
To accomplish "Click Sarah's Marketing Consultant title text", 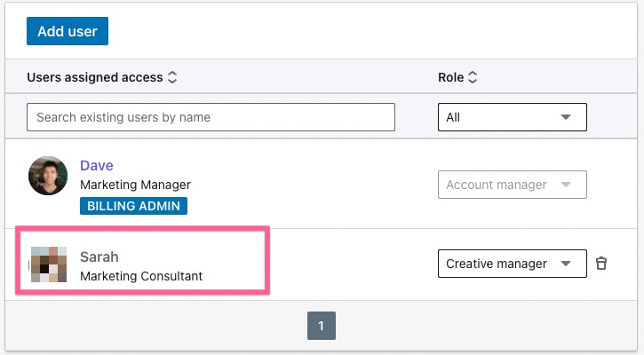I will point(141,276).
